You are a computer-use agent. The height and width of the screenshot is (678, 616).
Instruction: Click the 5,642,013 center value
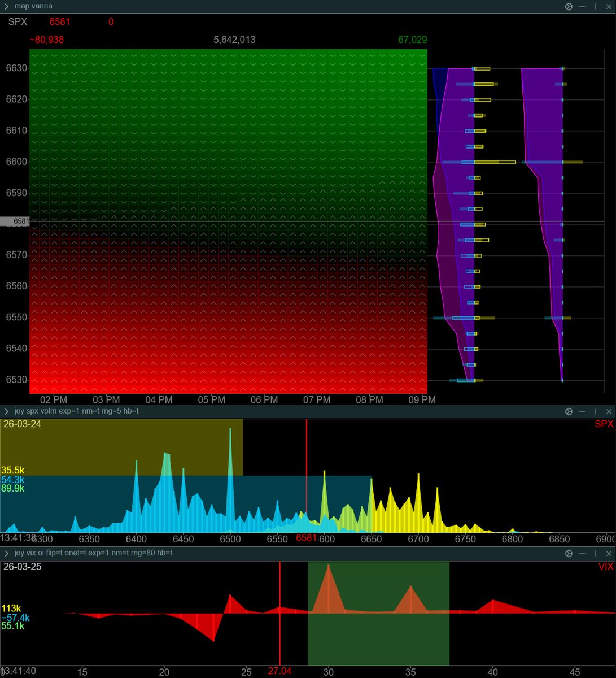click(234, 40)
